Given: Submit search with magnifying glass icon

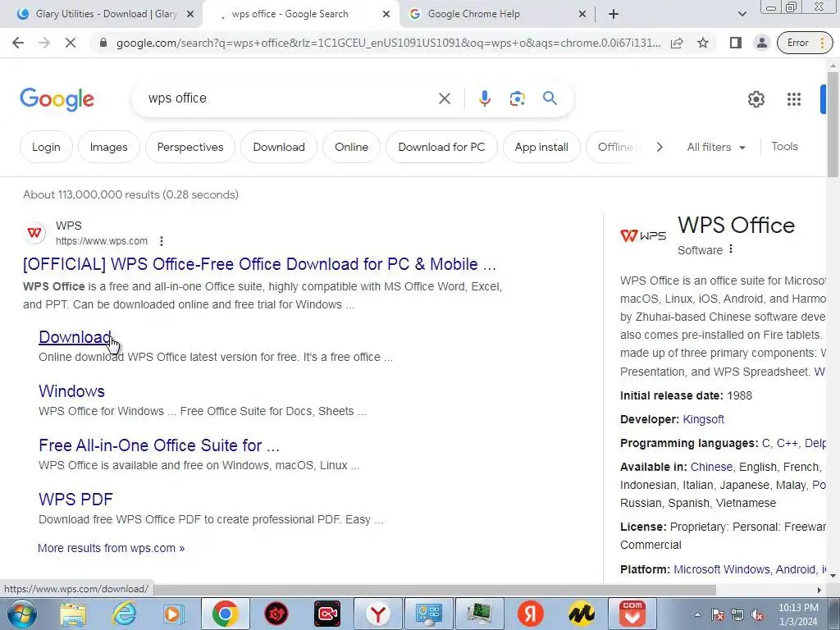Looking at the screenshot, I should [x=550, y=98].
